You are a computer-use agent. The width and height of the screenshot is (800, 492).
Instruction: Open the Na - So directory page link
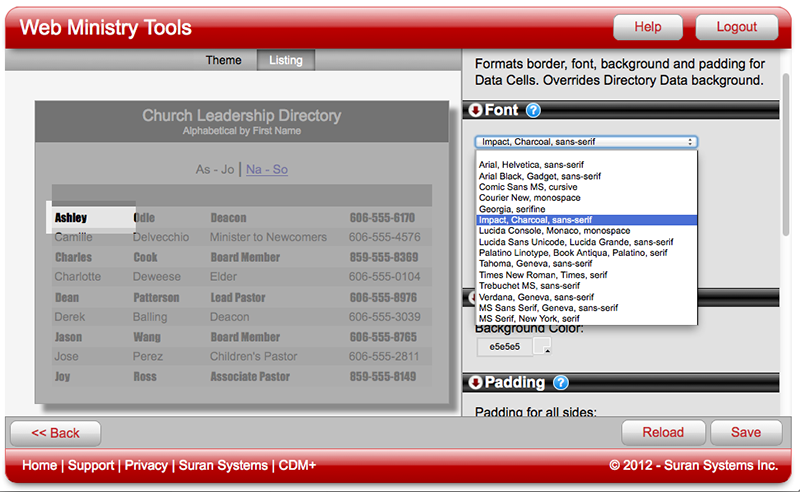tap(267, 170)
